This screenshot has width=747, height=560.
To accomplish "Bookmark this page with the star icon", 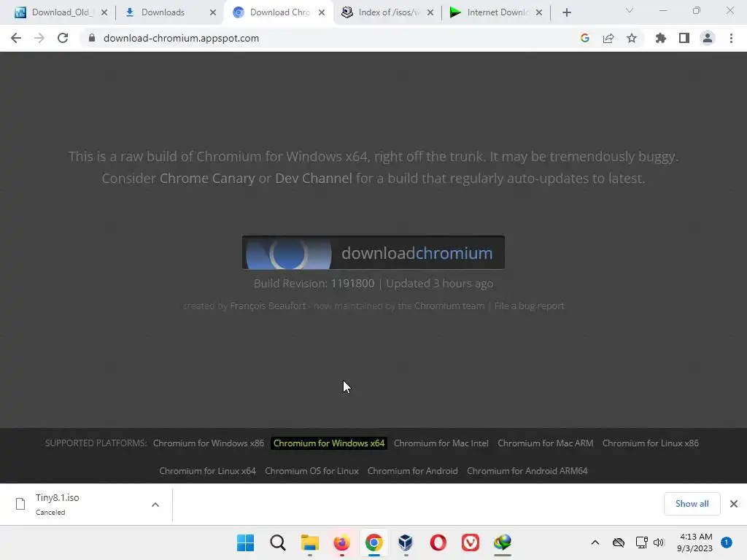I will [632, 38].
